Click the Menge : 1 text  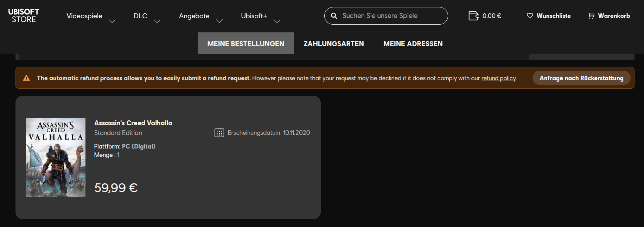click(x=107, y=155)
